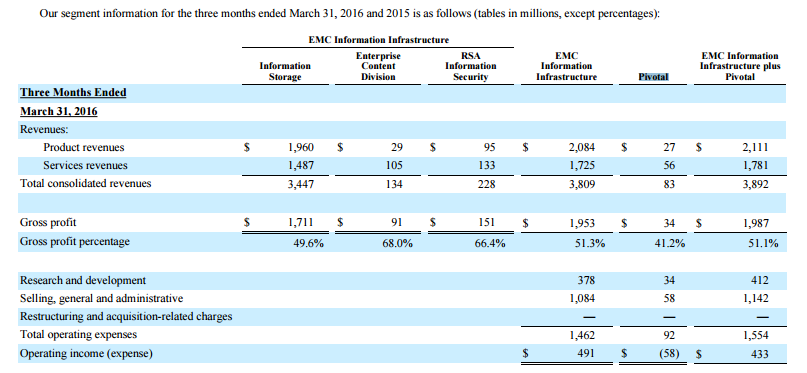The image size is (807, 373).
Task: Click the 228 total revenues value
Action: (x=487, y=184)
